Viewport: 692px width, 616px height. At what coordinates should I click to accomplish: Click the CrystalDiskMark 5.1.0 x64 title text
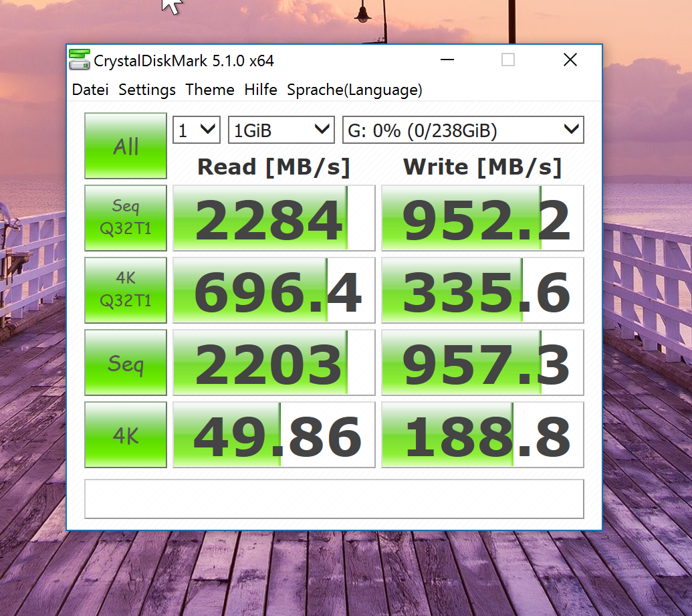[184, 61]
